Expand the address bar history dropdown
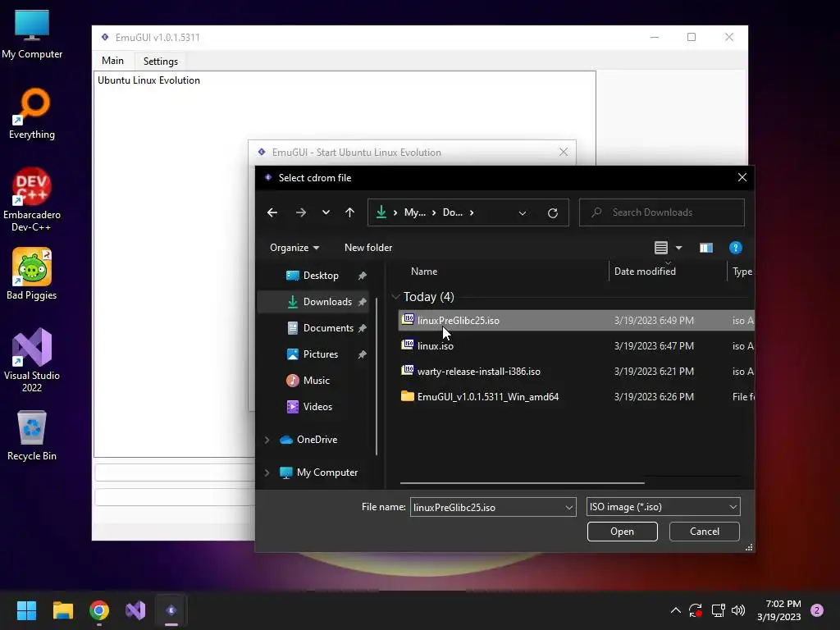Image resolution: width=840 pixels, height=630 pixels. [523, 212]
